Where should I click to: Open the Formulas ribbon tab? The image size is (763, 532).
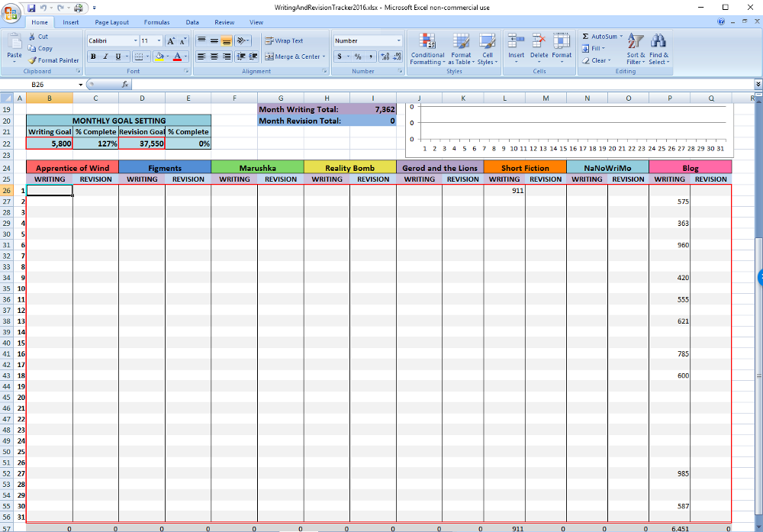(156, 22)
